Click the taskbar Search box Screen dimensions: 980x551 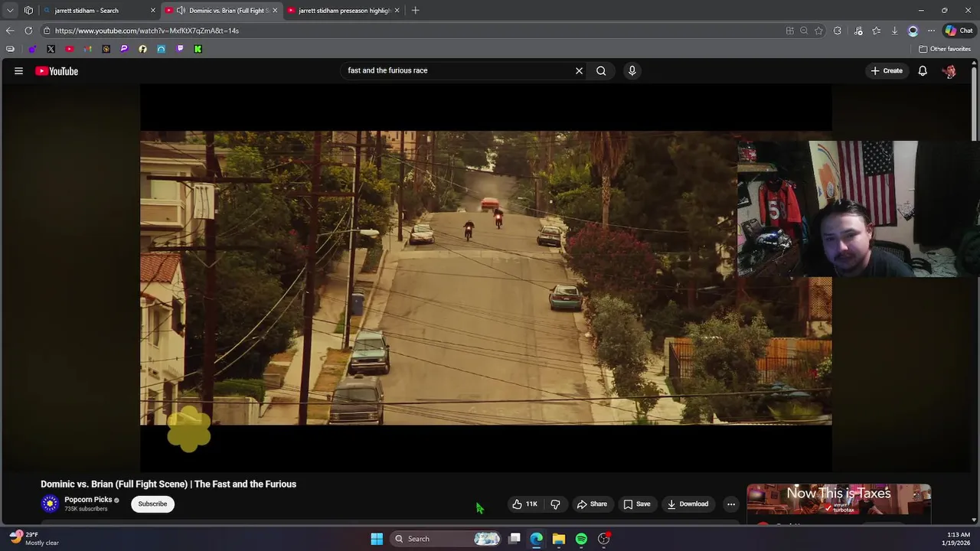tap(446, 539)
